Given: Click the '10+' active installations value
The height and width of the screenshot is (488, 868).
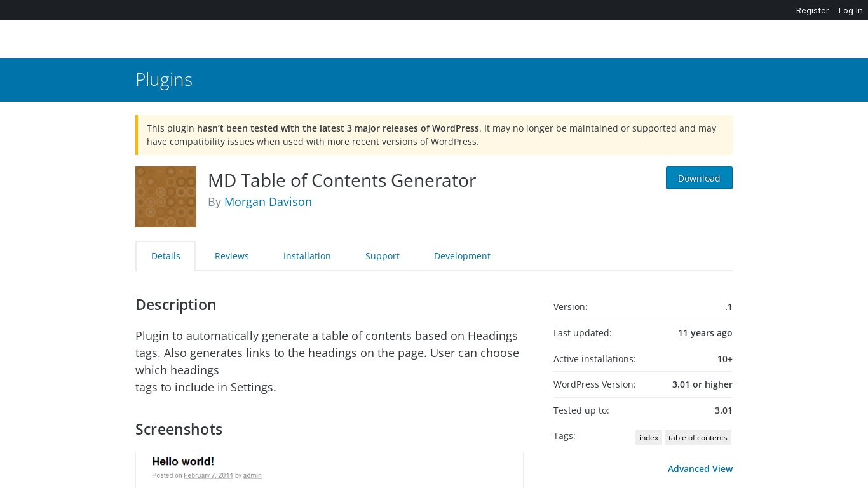Looking at the screenshot, I should pos(725,359).
